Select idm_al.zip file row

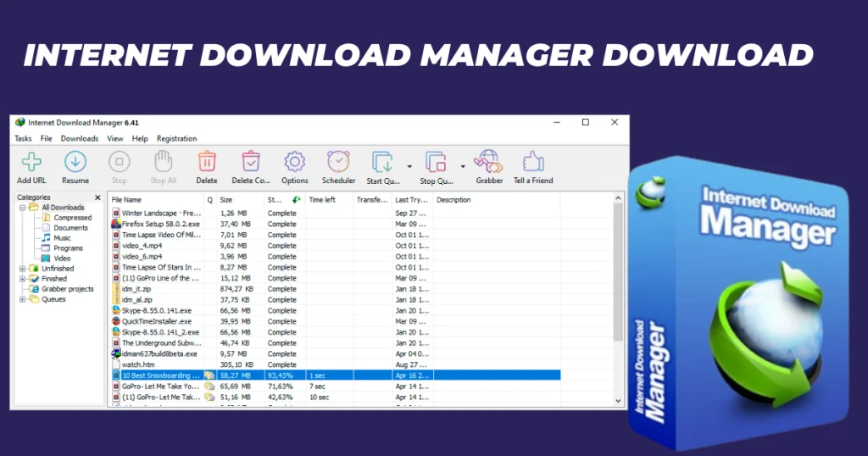[x=334, y=300]
